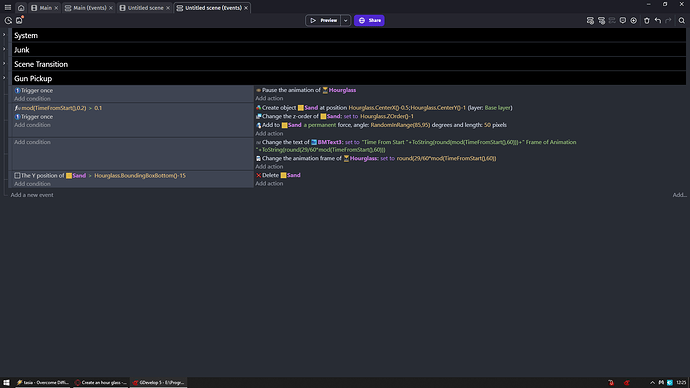The width and height of the screenshot is (690, 388).
Task: Open the Create an hour glass taskbar item
Action: click(101, 383)
